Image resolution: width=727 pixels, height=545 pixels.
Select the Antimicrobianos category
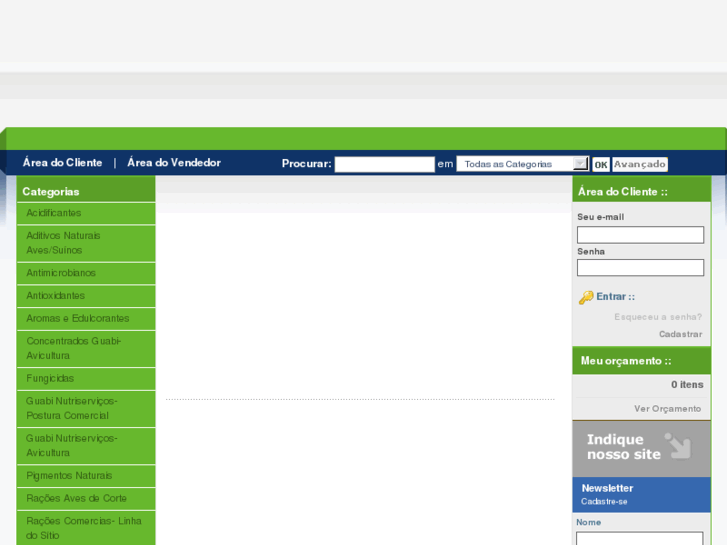tap(86, 273)
